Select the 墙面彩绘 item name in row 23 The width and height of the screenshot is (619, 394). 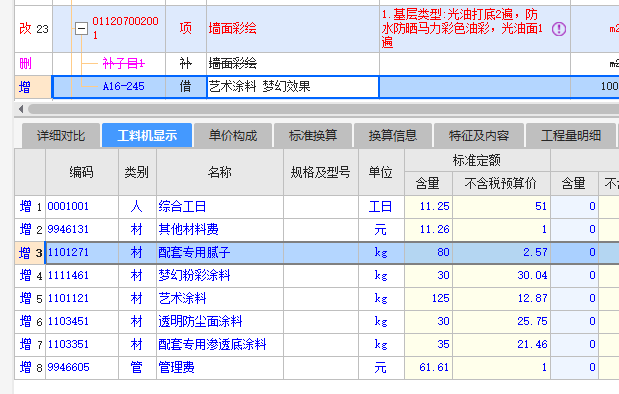[x=233, y=28]
